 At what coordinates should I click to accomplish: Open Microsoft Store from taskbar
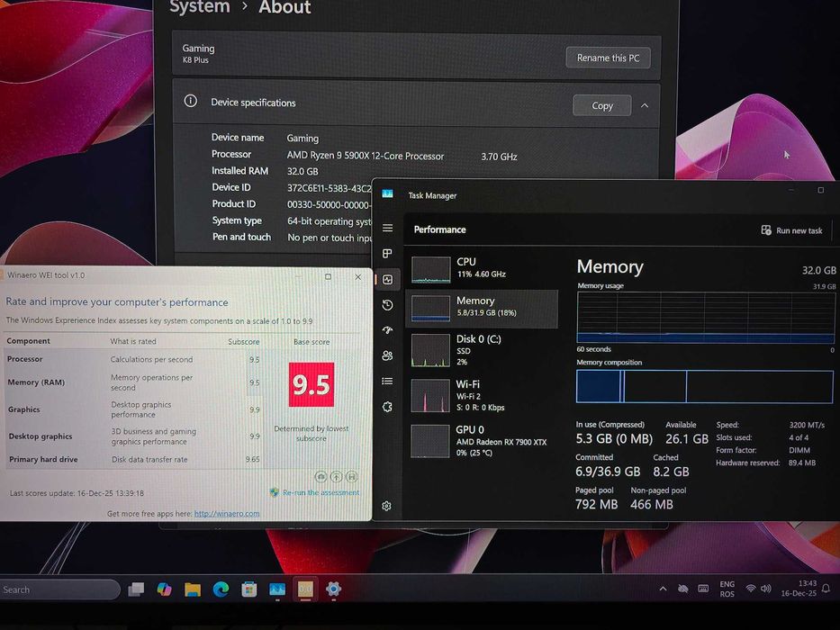point(249,589)
